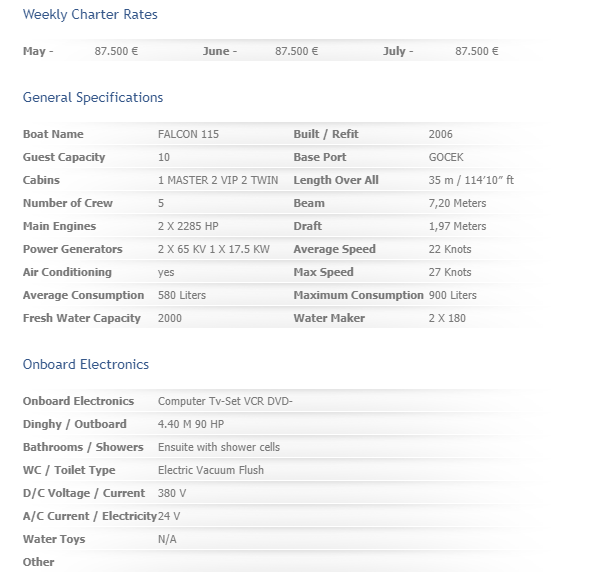Click the 'Power Generators' label
This screenshot has height=575, width=607.
coord(72,249)
